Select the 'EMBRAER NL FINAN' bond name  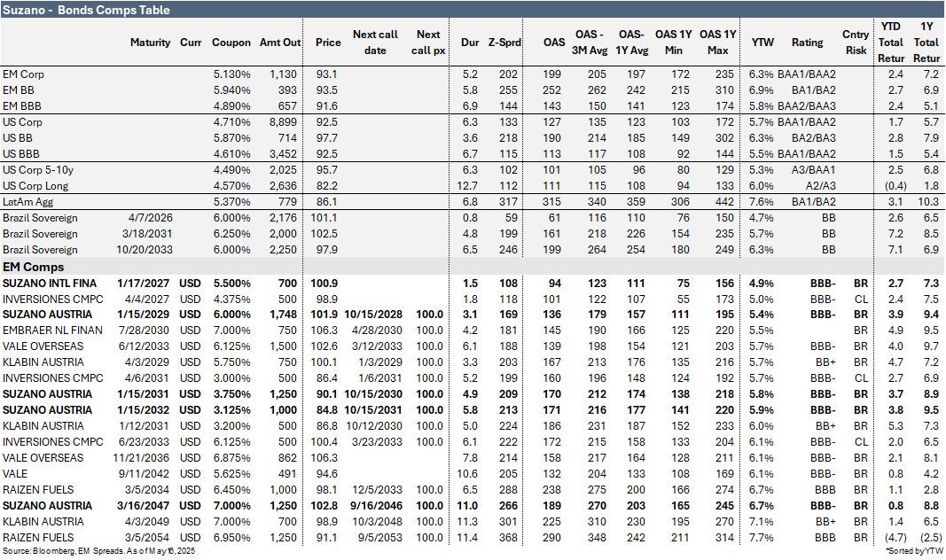(52, 331)
